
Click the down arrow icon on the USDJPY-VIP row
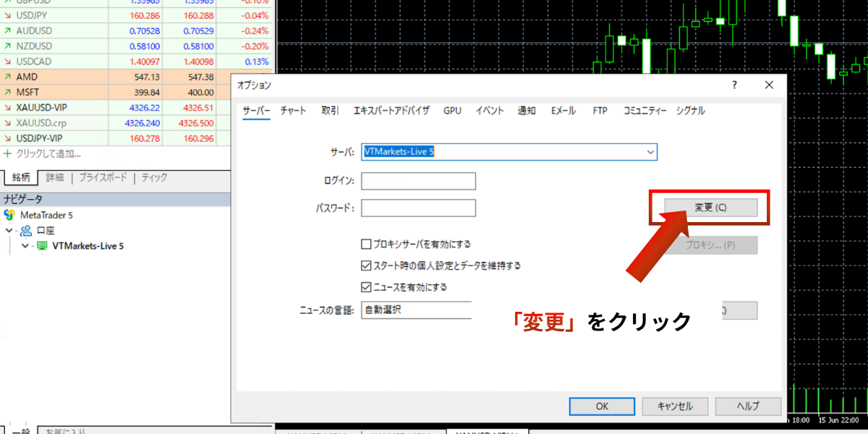pyautogui.click(x=8, y=137)
